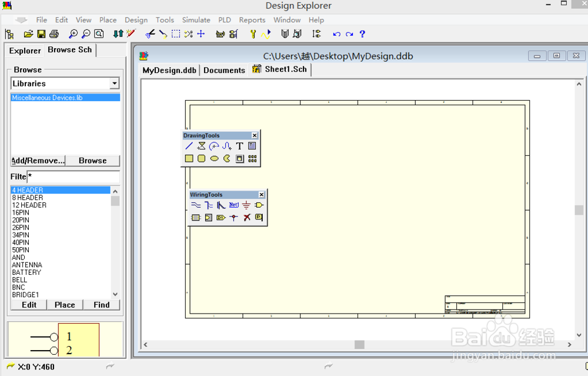Open the Design menu
The height and width of the screenshot is (376, 588).
coord(136,20)
